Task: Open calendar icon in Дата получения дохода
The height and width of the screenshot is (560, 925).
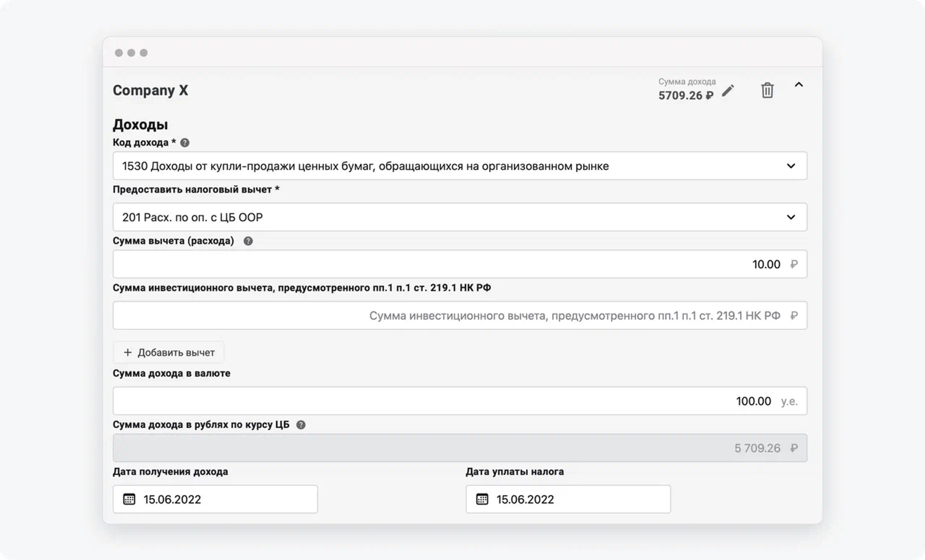Action: pos(129,499)
